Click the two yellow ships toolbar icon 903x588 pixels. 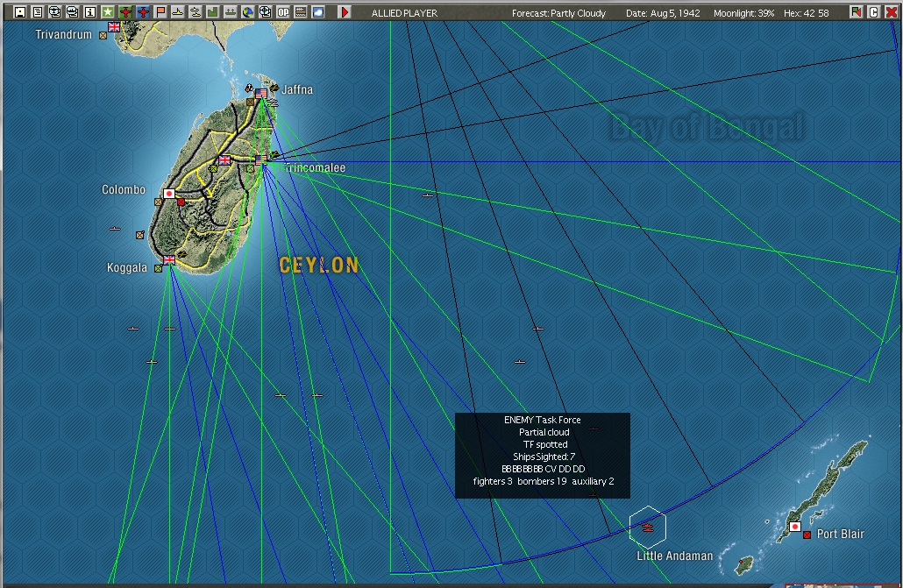(x=196, y=12)
